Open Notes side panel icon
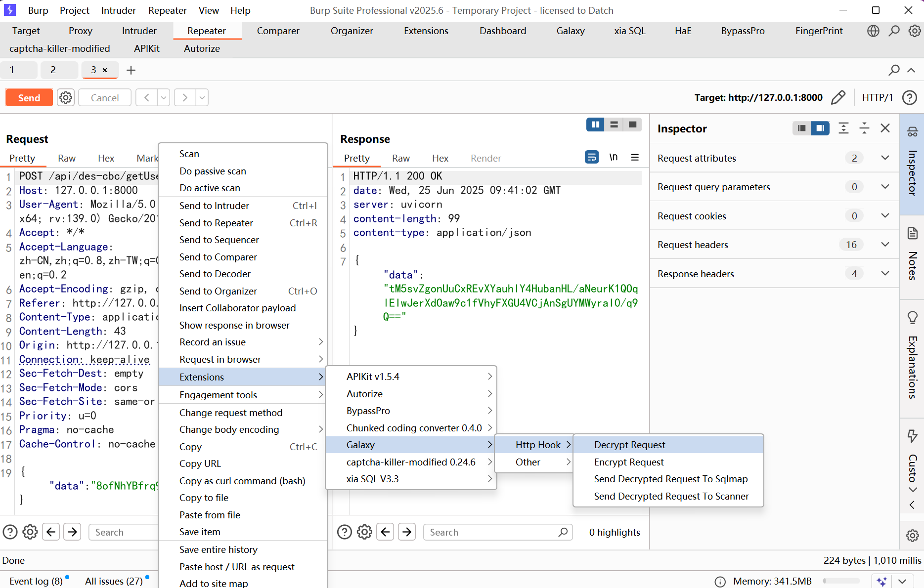 click(913, 233)
